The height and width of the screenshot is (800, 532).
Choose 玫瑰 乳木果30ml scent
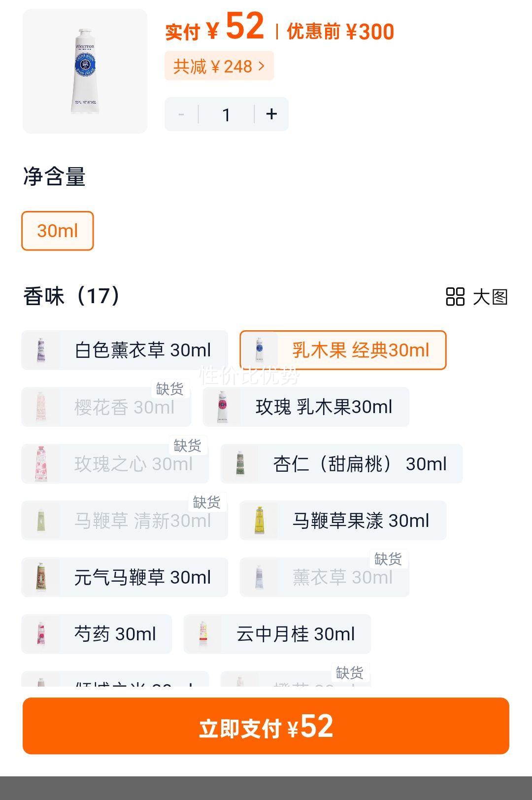click(306, 407)
